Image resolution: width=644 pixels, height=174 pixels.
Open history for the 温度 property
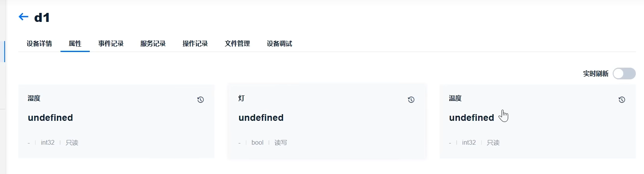[x=622, y=100]
